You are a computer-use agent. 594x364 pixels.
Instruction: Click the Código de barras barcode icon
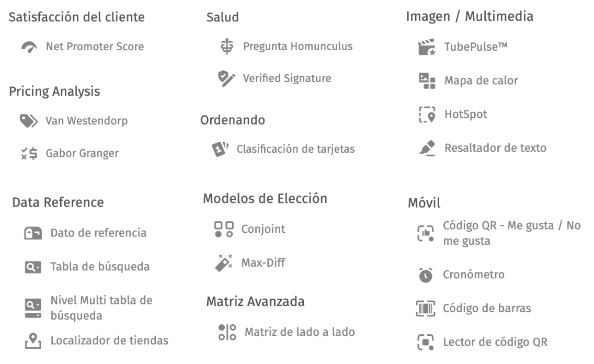pyautogui.click(x=426, y=309)
